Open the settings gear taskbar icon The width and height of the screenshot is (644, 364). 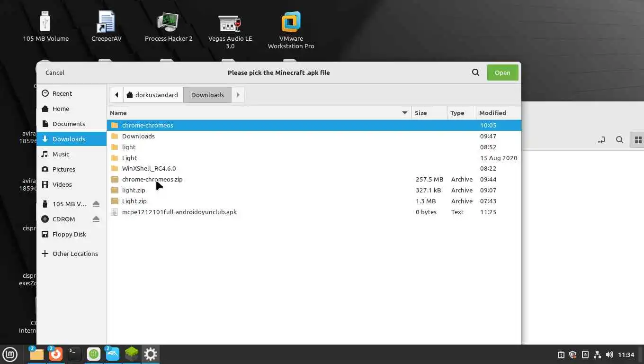(x=150, y=354)
